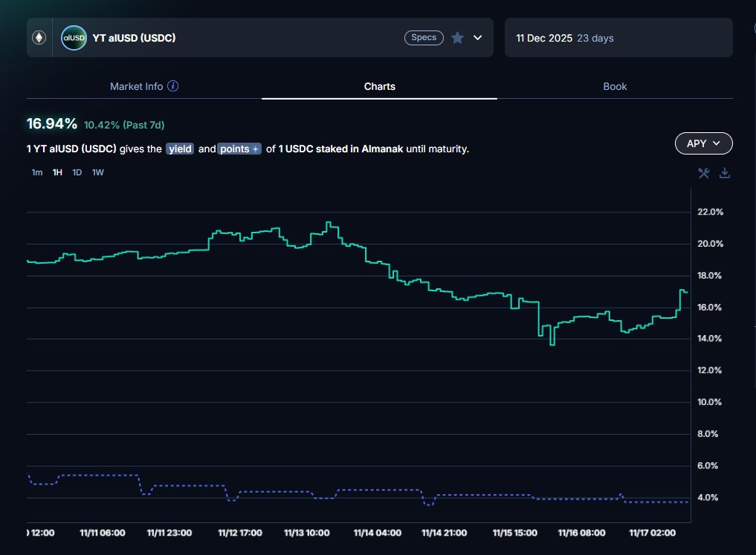The image size is (756, 555).
Task: Click the dotted underlying APY line
Action: pos(358,490)
